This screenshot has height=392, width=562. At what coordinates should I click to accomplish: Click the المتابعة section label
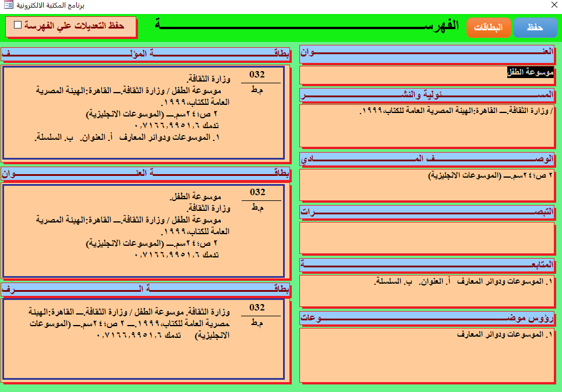coord(426,265)
